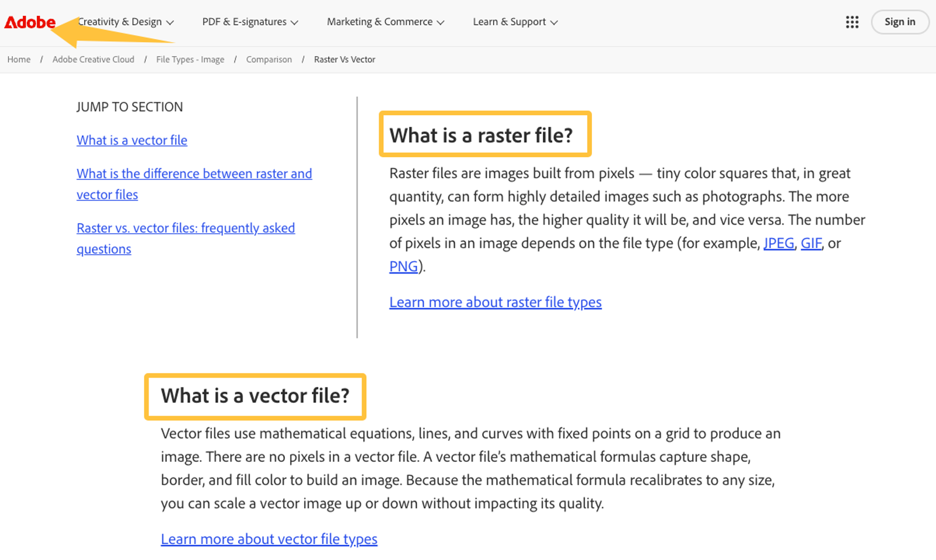
Task: Expand the PDF & E-signatures menu
Action: point(250,22)
